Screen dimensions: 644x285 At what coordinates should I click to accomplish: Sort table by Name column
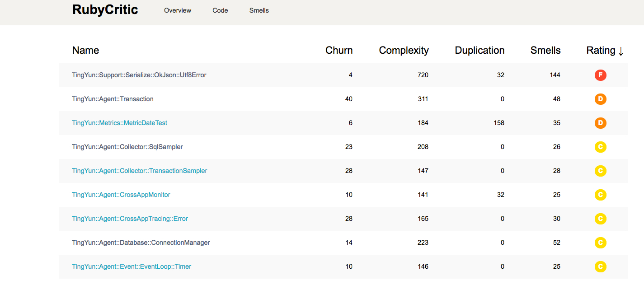click(85, 51)
